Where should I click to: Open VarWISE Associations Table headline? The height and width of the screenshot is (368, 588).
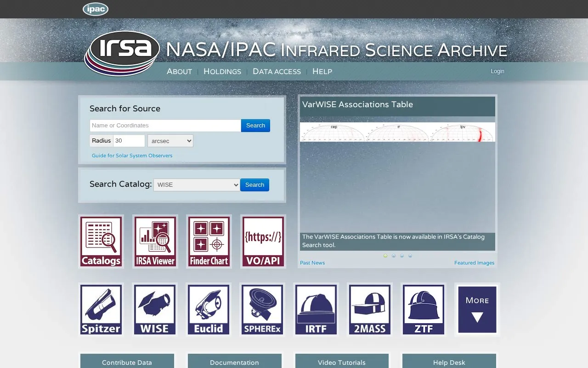click(357, 104)
